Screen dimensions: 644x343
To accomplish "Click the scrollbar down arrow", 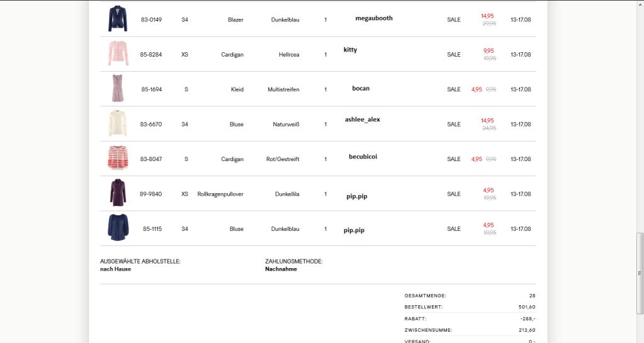I will click(640, 339).
